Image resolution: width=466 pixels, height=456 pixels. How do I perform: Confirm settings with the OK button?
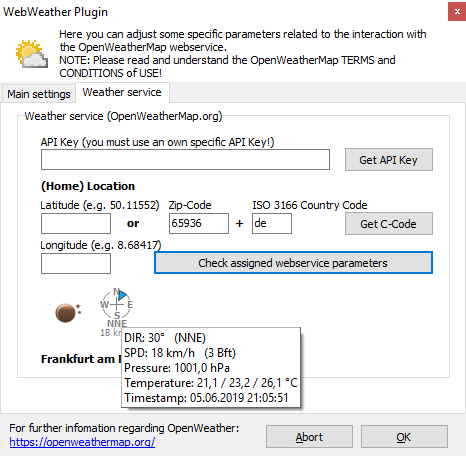click(404, 437)
